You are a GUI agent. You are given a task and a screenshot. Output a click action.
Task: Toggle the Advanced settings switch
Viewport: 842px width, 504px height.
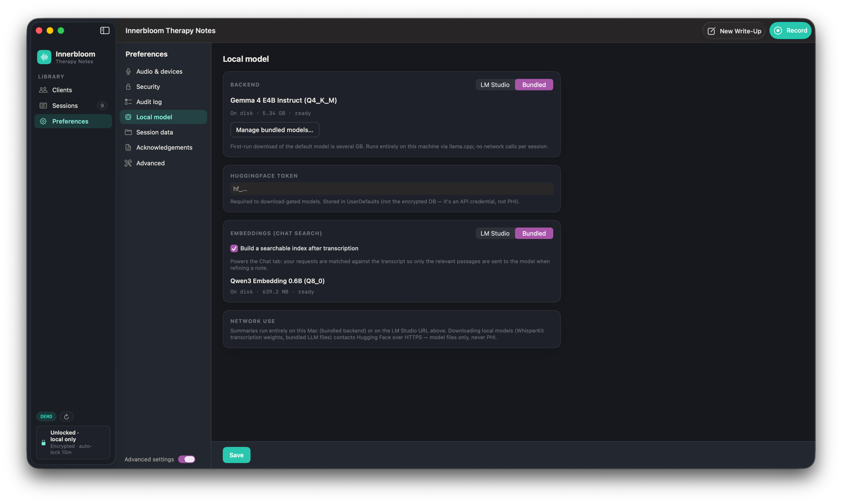click(187, 459)
